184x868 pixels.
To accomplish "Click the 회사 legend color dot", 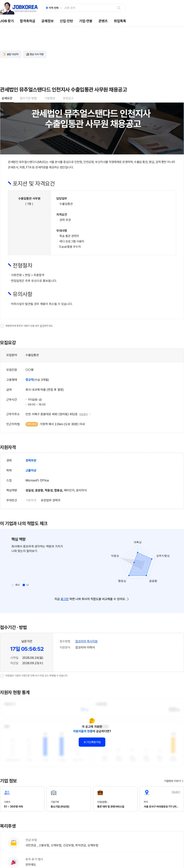I will 12,585.
